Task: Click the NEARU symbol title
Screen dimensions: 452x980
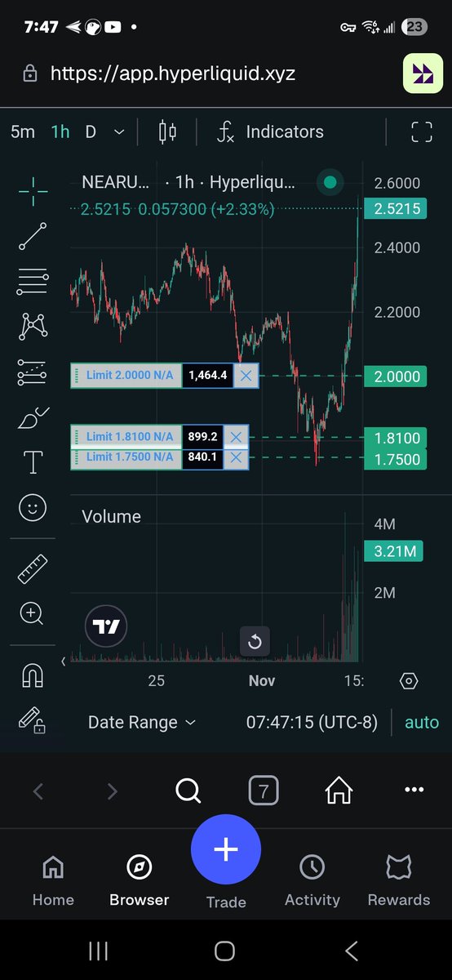Action: point(117,182)
